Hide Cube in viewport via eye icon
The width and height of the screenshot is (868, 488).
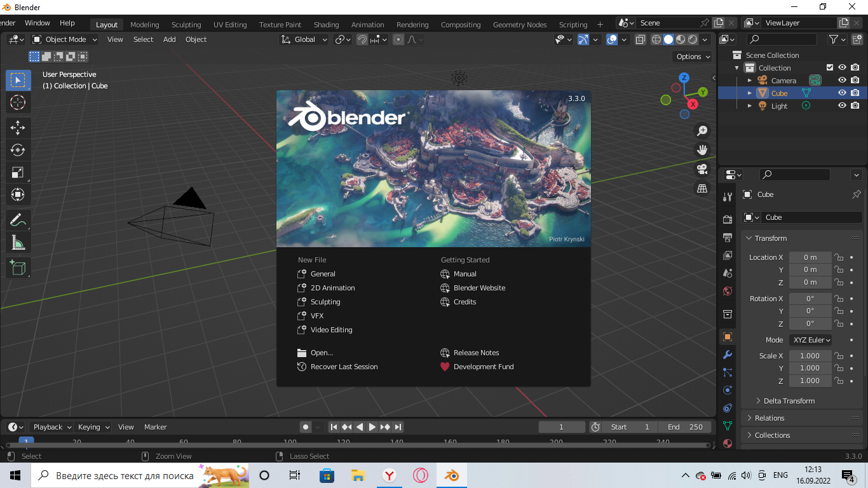point(842,93)
